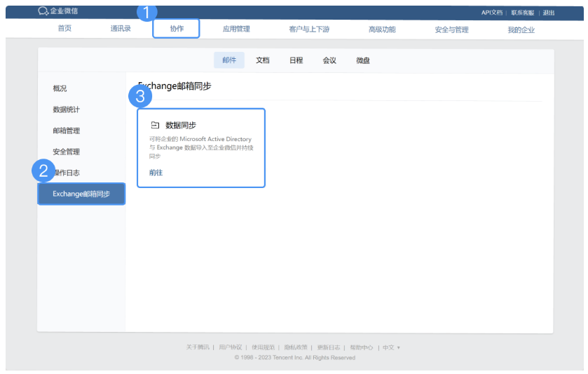Click 联系客服 in the top bar
The height and width of the screenshot is (374, 588).
523,13
